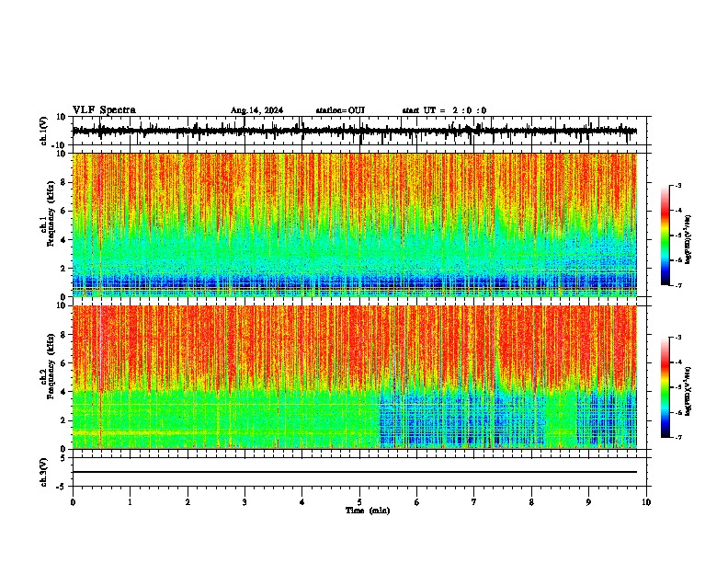This screenshot has width=728, height=563.
Task: Click ch.1 frequency axis tick "8"
Action: [64, 182]
